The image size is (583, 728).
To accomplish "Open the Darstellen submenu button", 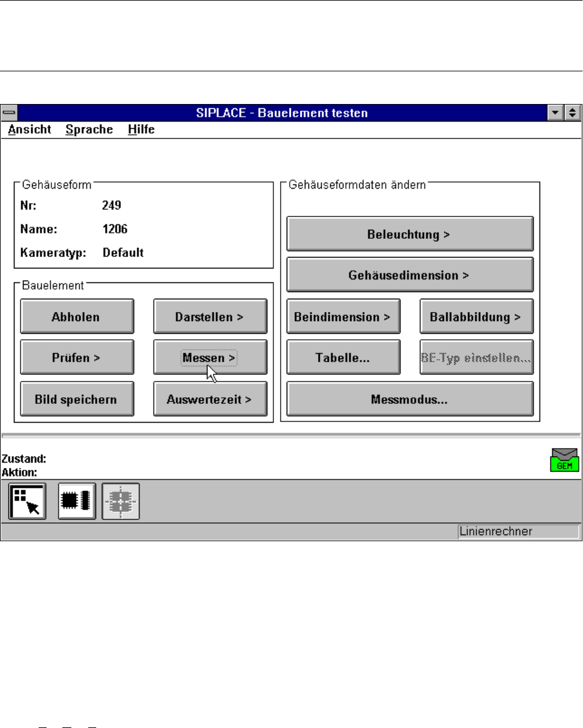I will 210,316.
